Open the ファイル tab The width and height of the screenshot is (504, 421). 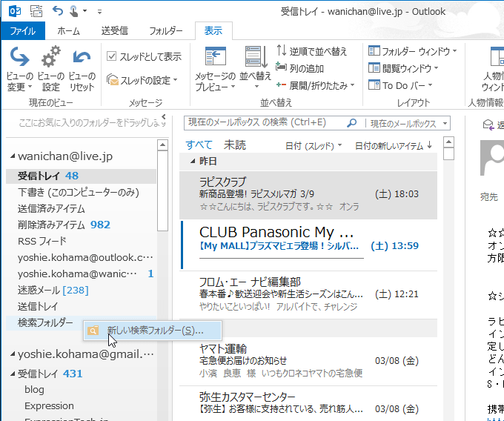click(x=23, y=31)
